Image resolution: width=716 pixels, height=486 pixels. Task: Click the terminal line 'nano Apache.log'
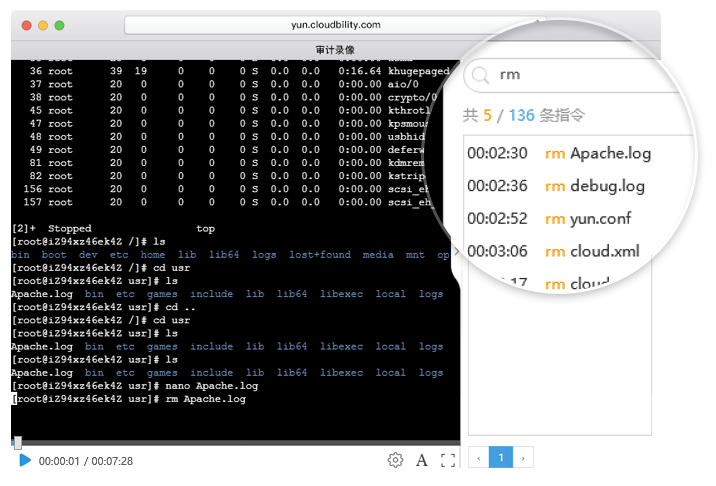[135, 386]
